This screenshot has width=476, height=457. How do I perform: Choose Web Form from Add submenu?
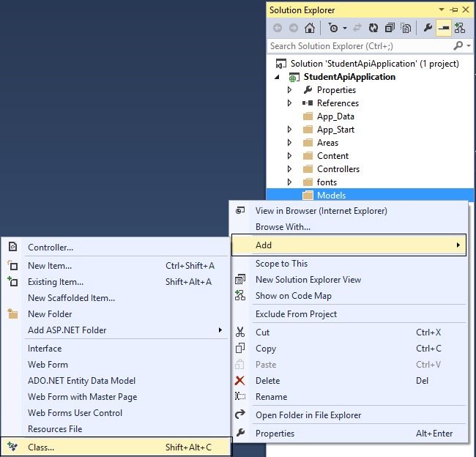pos(116,365)
